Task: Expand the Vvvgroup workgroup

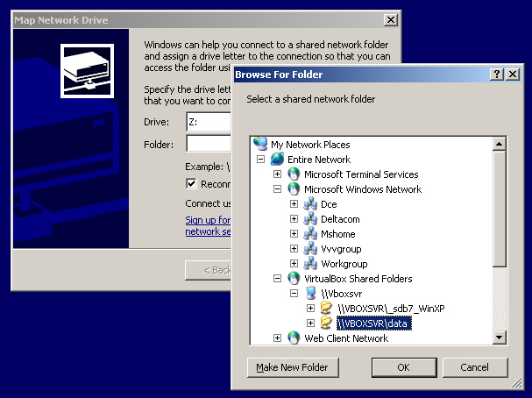Action: [x=294, y=249]
